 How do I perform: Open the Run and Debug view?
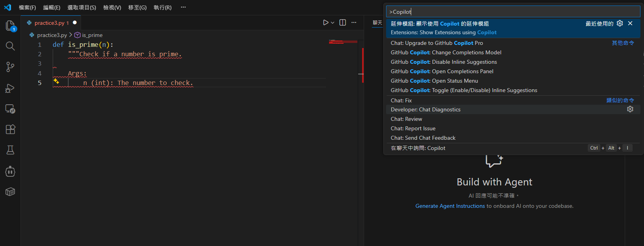[10, 88]
